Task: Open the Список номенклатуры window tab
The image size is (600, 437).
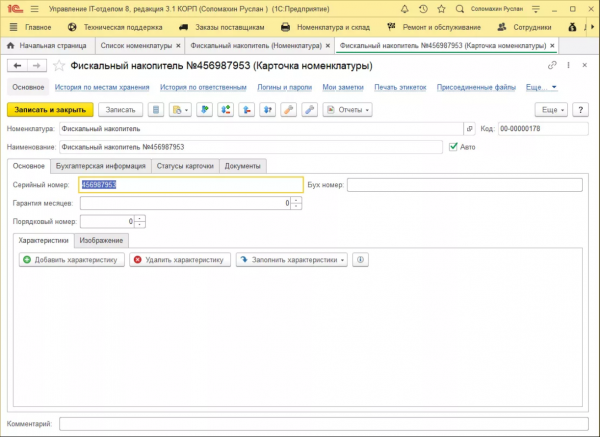Action: click(x=136, y=46)
